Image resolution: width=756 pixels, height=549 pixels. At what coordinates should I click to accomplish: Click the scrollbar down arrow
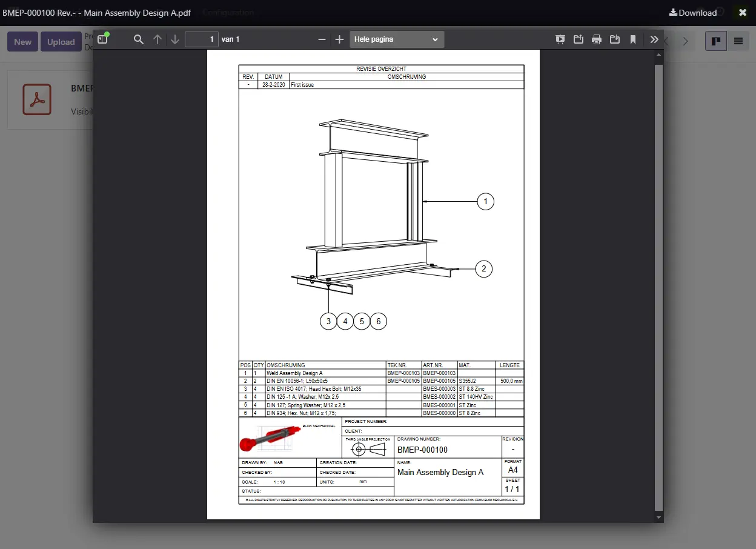pyautogui.click(x=659, y=518)
